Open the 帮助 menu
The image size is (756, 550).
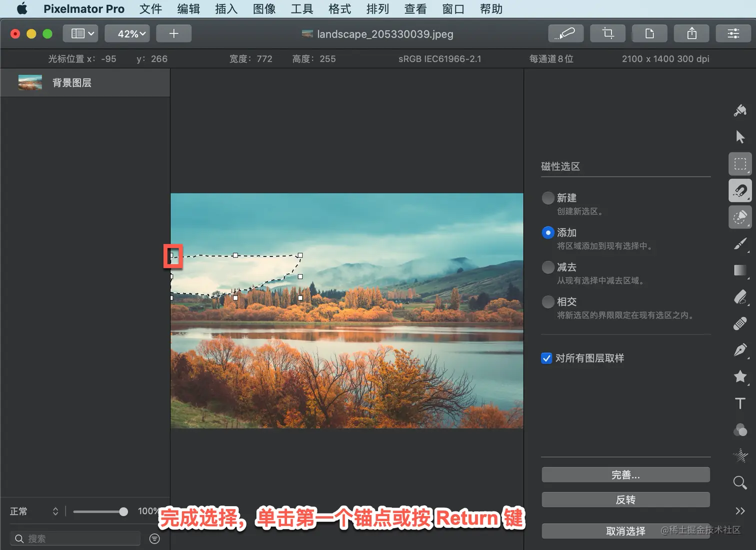pos(491,9)
